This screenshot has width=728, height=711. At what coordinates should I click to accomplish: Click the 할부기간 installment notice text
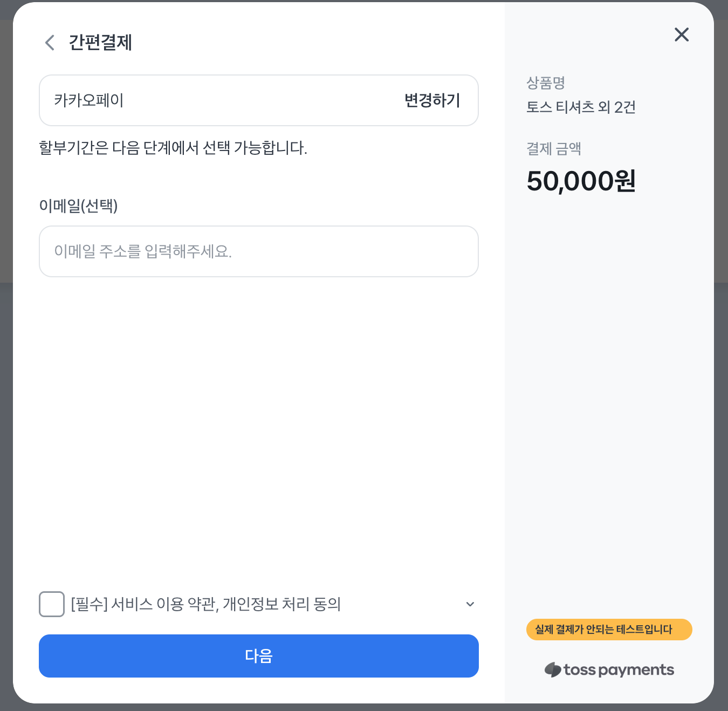pyautogui.click(x=173, y=148)
